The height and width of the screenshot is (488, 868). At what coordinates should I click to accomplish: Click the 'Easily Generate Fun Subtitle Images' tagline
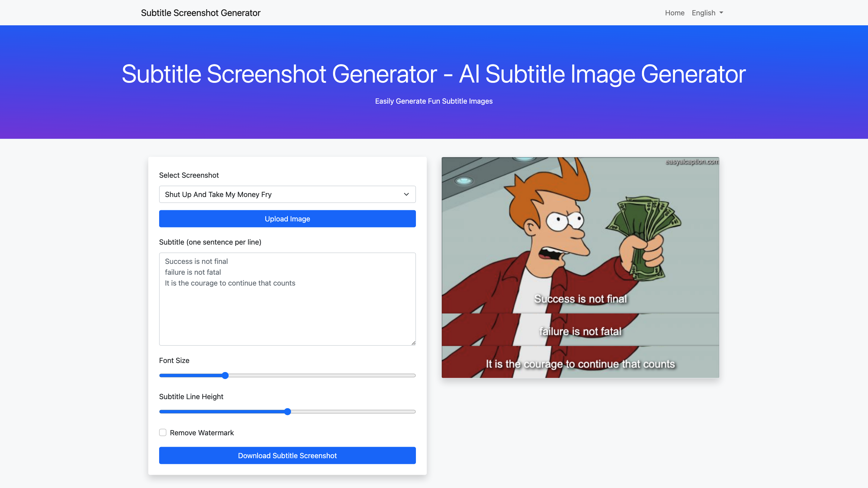pos(434,101)
